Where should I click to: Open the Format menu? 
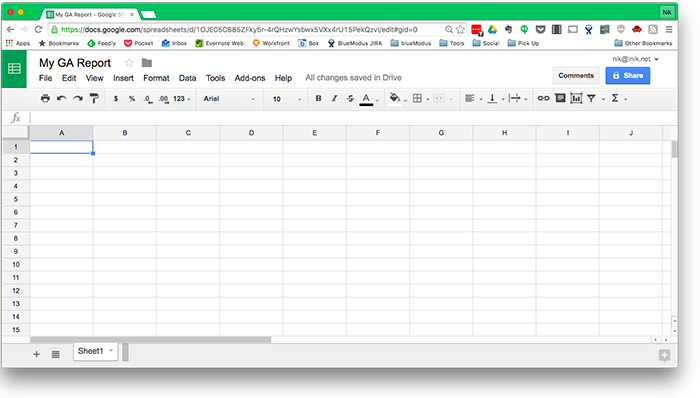tap(156, 78)
